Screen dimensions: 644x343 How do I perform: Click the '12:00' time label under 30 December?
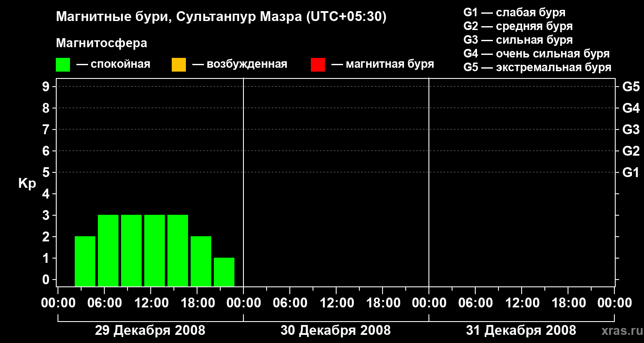[x=336, y=303]
